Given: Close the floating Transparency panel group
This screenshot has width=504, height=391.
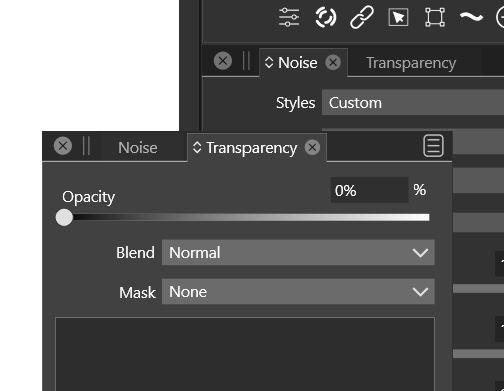Looking at the screenshot, I should pyautogui.click(x=63, y=146).
